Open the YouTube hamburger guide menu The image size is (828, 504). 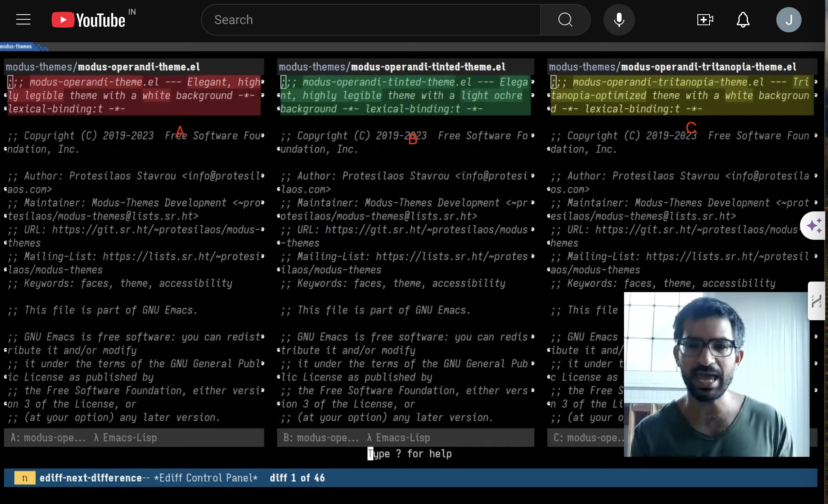tap(23, 19)
